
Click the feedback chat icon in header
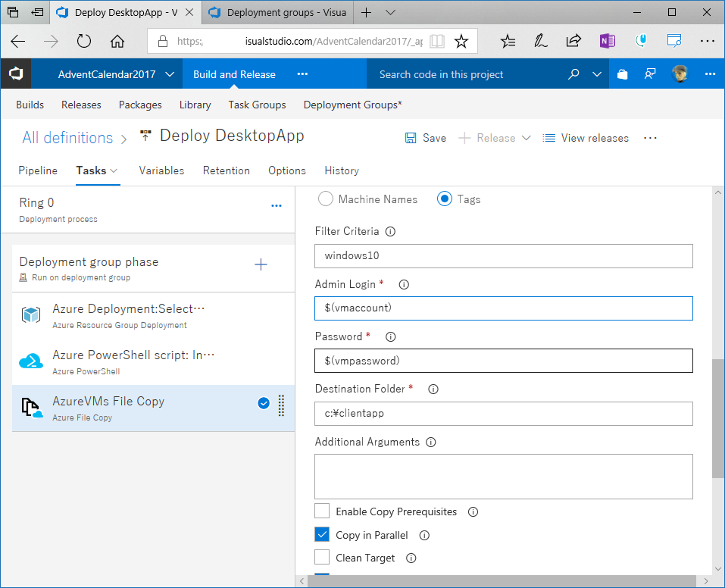tap(650, 74)
